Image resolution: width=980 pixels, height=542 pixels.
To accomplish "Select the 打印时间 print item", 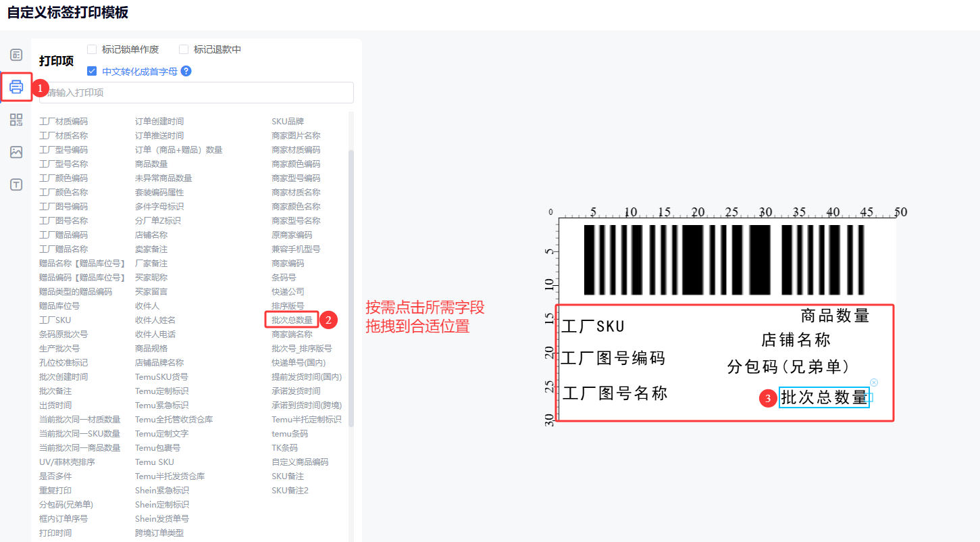I will (x=55, y=533).
